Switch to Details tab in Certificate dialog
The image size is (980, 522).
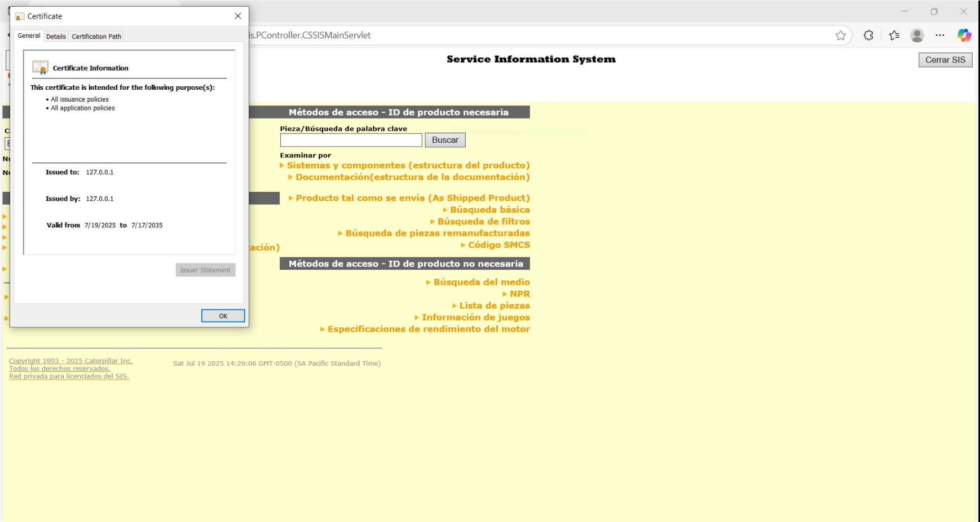point(56,36)
